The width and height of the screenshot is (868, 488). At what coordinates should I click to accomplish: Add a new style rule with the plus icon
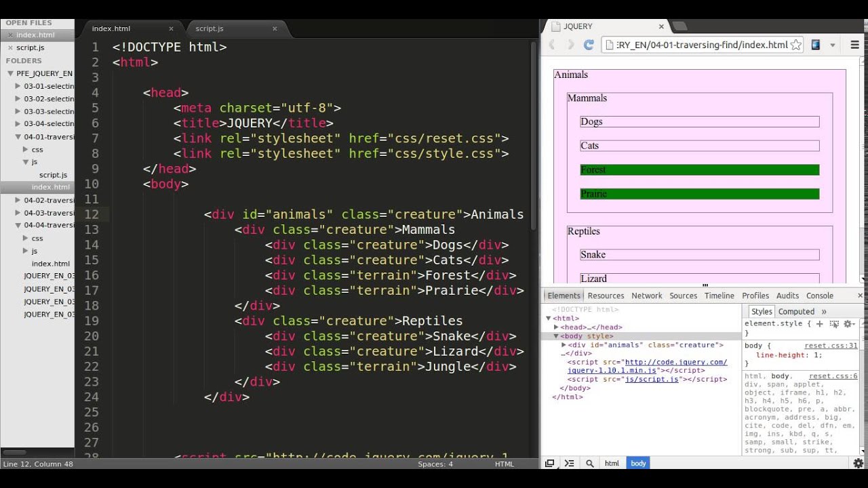pos(819,324)
